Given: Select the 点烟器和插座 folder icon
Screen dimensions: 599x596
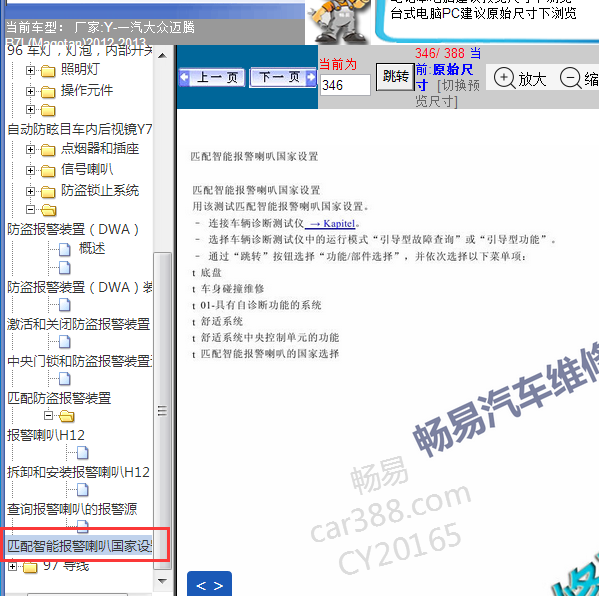Looking at the screenshot, I should (48, 150).
